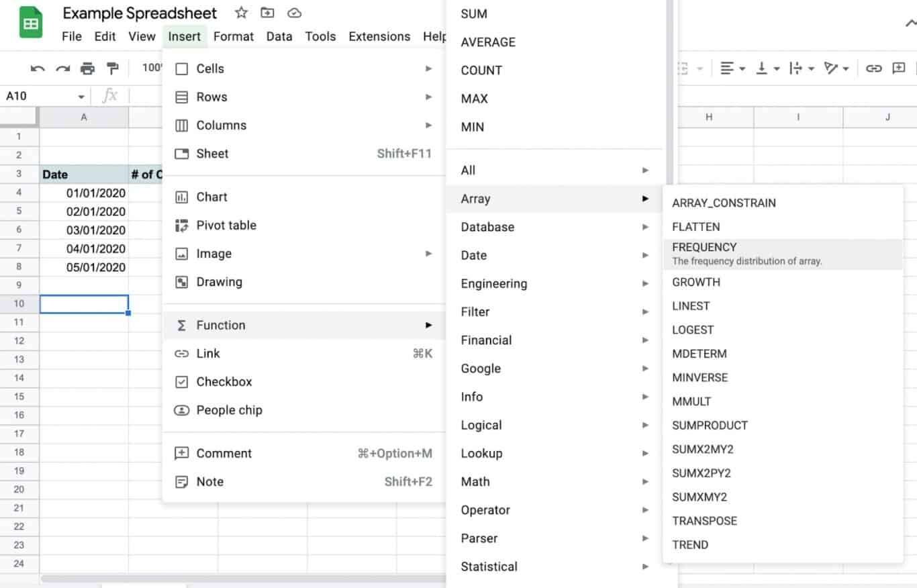Click the Undo arrow in toolbar
917x588 pixels.
38,68
